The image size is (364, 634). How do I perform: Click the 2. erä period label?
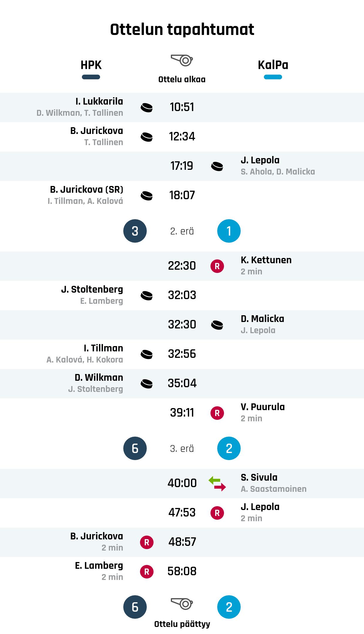(182, 231)
